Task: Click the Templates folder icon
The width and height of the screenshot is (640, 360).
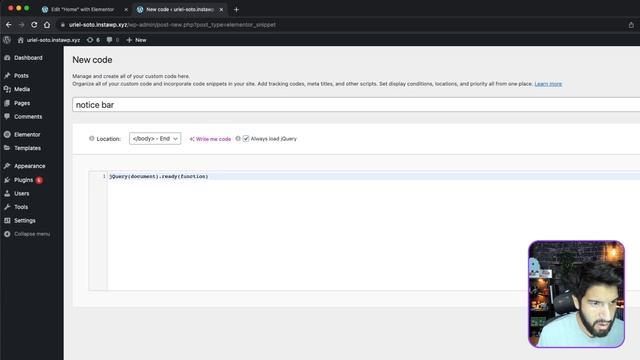Action: pyautogui.click(x=7, y=148)
